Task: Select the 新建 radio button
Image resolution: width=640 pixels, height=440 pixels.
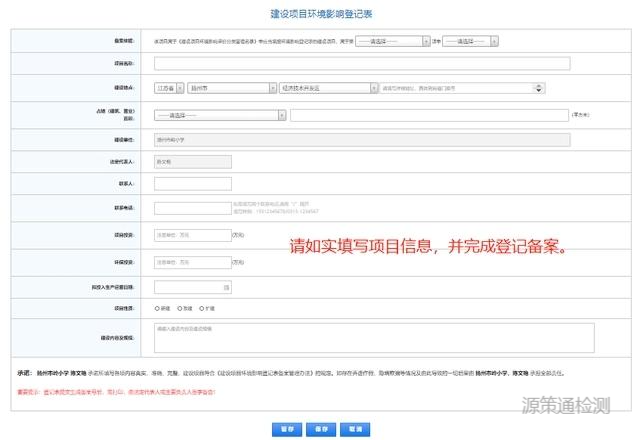Action: [x=158, y=309]
